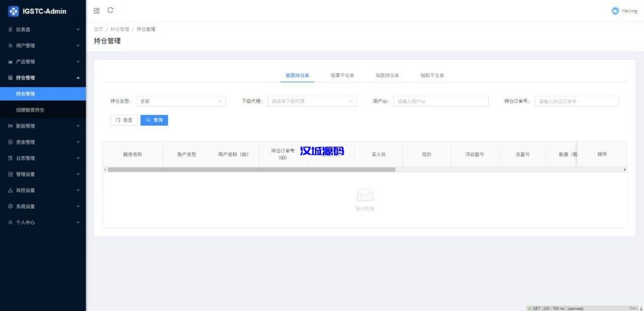
Task: Click the HeiJing username in the top bar
Action: (x=629, y=11)
